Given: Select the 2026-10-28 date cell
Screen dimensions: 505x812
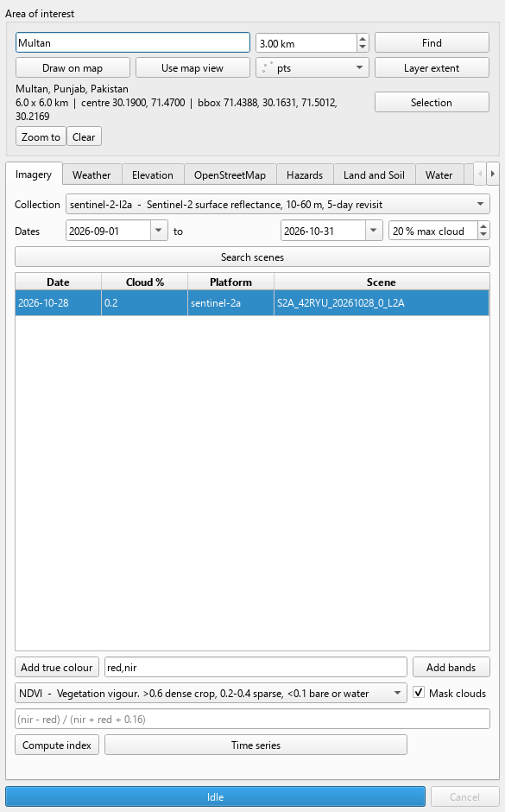Looking at the screenshot, I should click(58, 303).
